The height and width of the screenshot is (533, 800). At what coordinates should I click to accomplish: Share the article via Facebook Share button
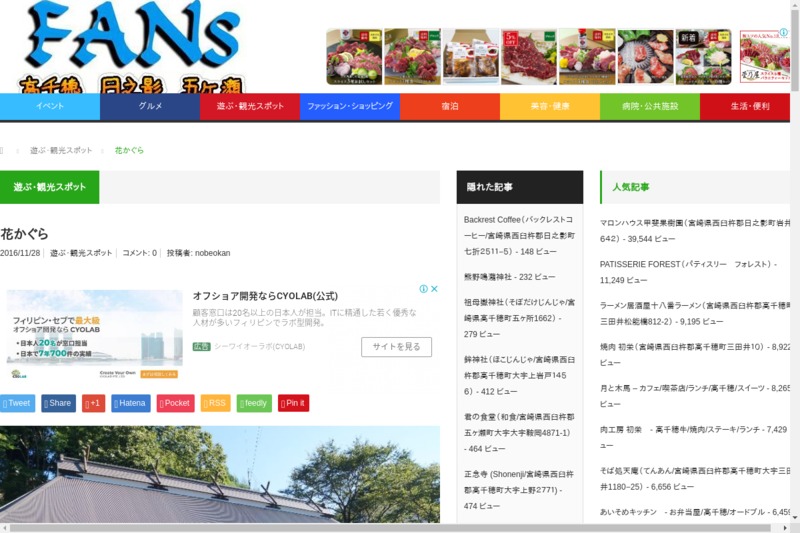click(58, 403)
